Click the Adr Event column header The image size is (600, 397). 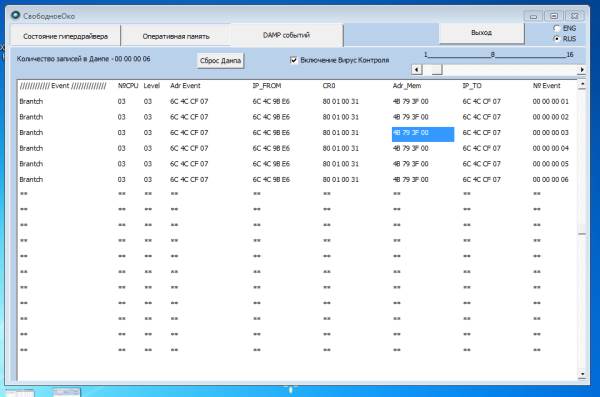click(185, 86)
